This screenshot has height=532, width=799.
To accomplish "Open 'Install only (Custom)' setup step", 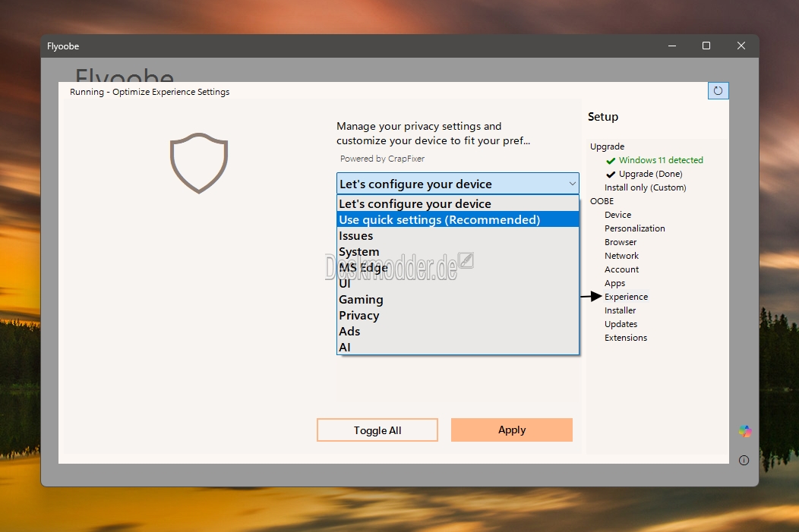I will [645, 187].
